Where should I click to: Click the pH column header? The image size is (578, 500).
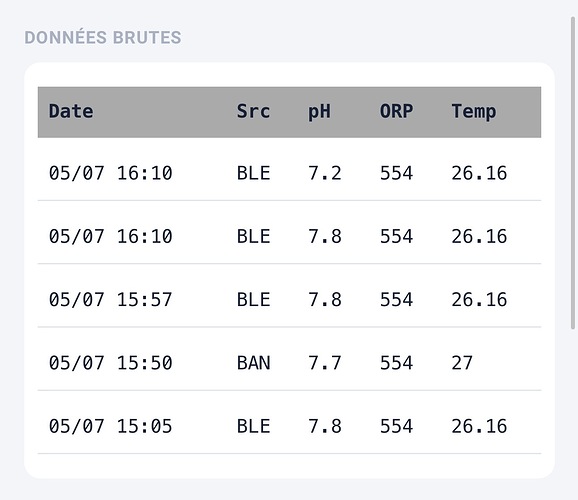[x=319, y=112]
